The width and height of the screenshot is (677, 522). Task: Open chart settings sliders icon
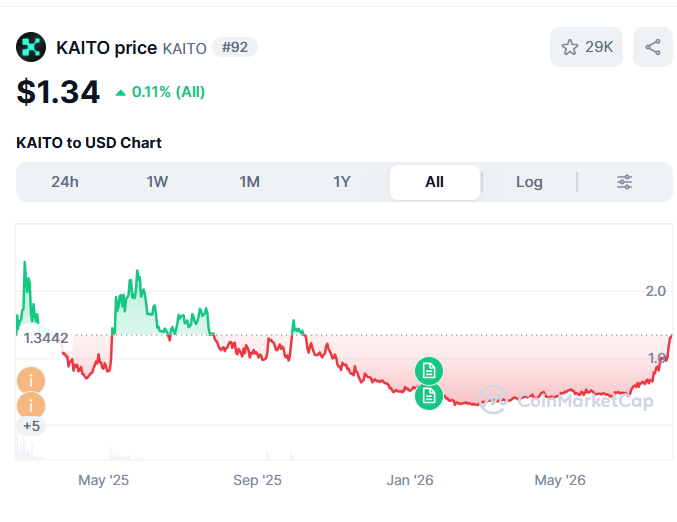624,182
